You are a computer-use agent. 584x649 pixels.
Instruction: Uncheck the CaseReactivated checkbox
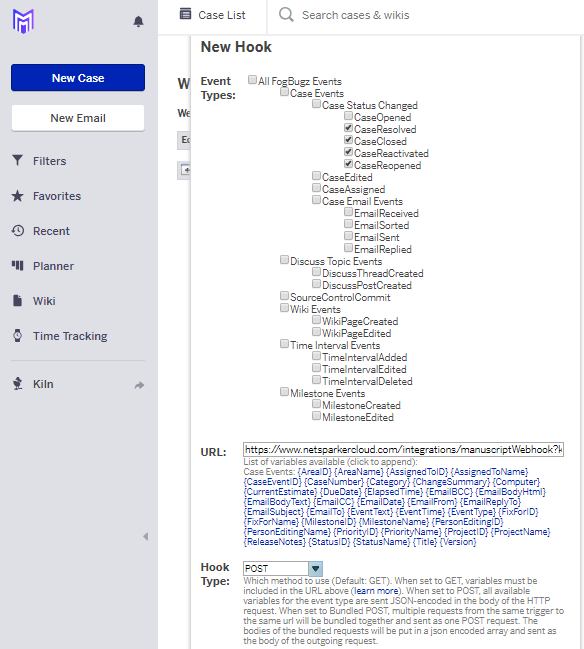point(348,151)
